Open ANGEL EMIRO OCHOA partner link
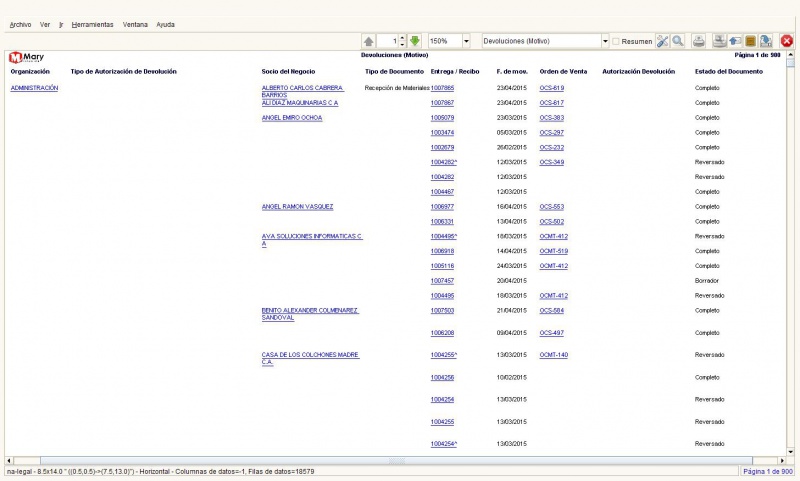This screenshot has width=800, height=481. 292,118
